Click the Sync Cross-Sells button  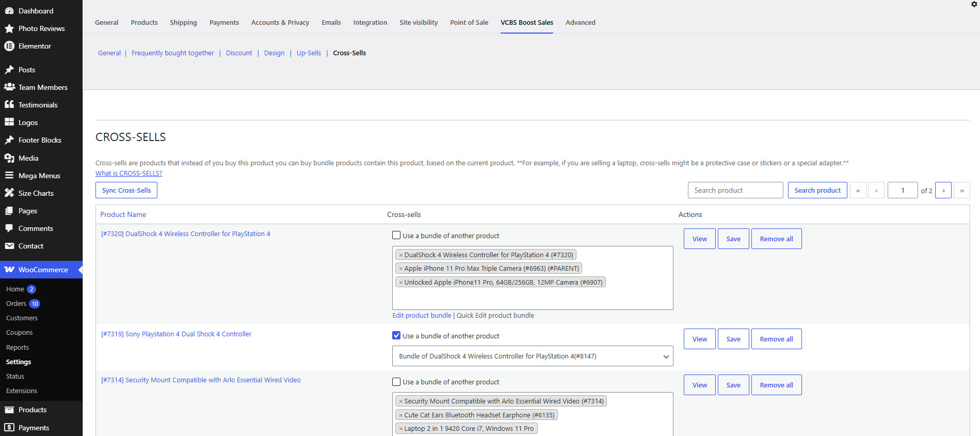tap(126, 190)
